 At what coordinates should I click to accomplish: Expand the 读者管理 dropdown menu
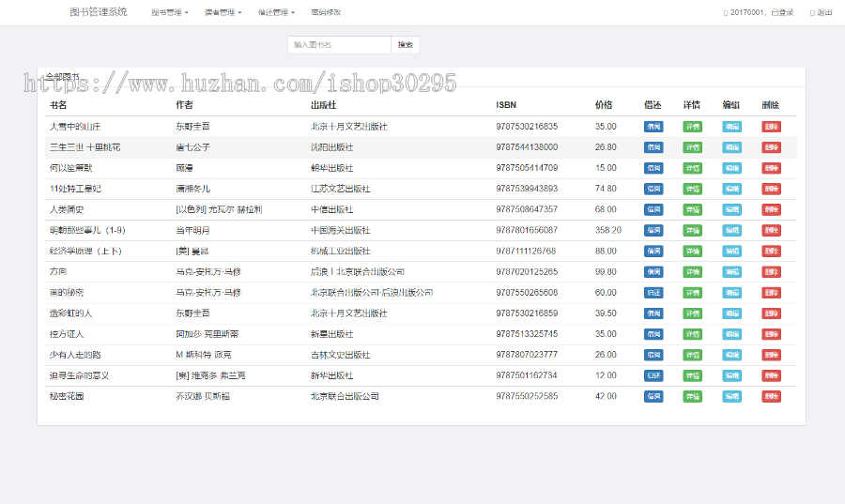click(x=223, y=12)
